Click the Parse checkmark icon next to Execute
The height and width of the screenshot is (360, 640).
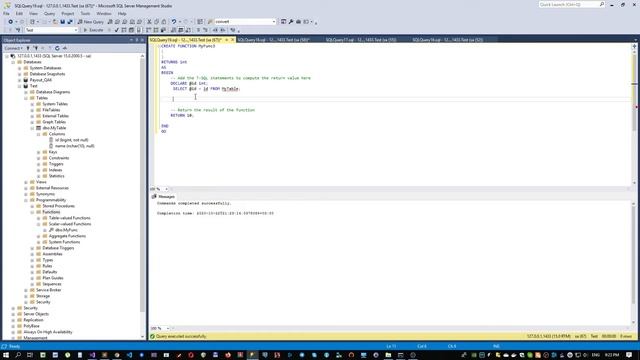116,30
